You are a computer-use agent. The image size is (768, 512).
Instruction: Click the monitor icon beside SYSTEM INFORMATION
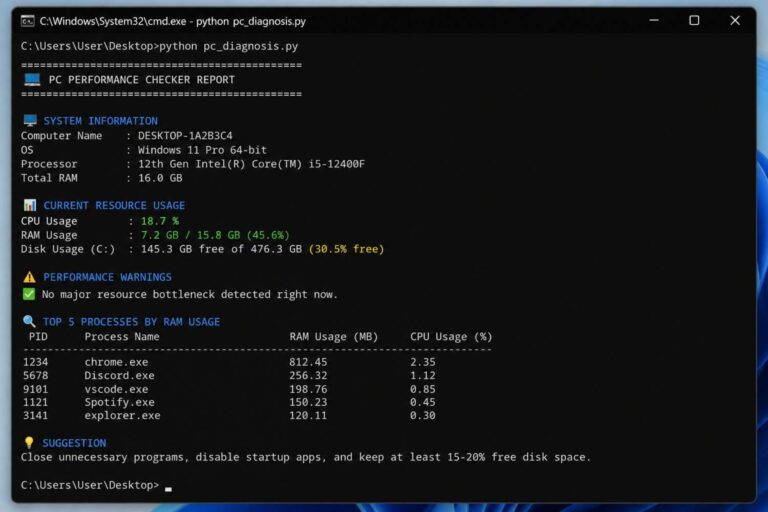30,120
